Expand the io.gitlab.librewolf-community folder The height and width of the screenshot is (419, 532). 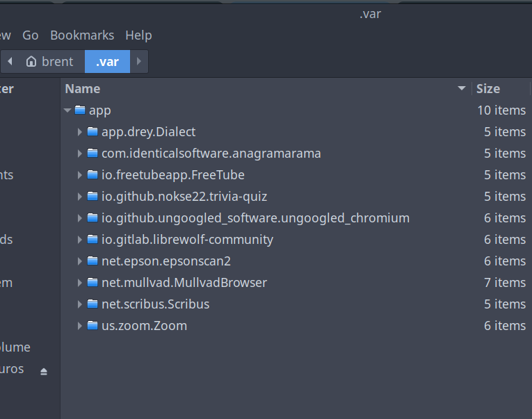click(x=80, y=240)
